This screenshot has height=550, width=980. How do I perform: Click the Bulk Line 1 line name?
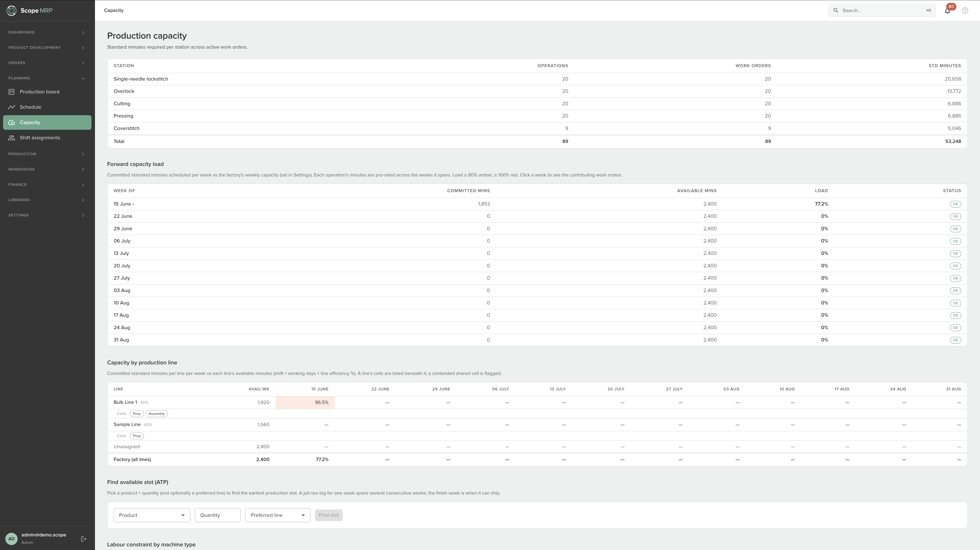(125, 402)
